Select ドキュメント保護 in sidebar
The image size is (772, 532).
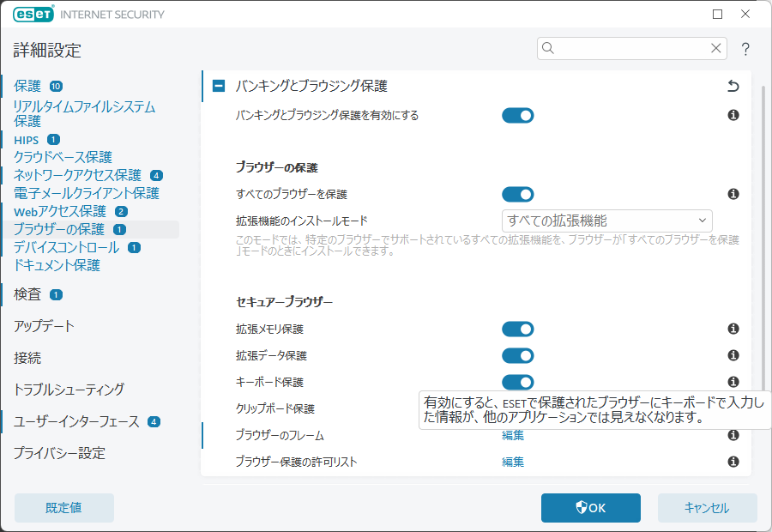coord(57,265)
